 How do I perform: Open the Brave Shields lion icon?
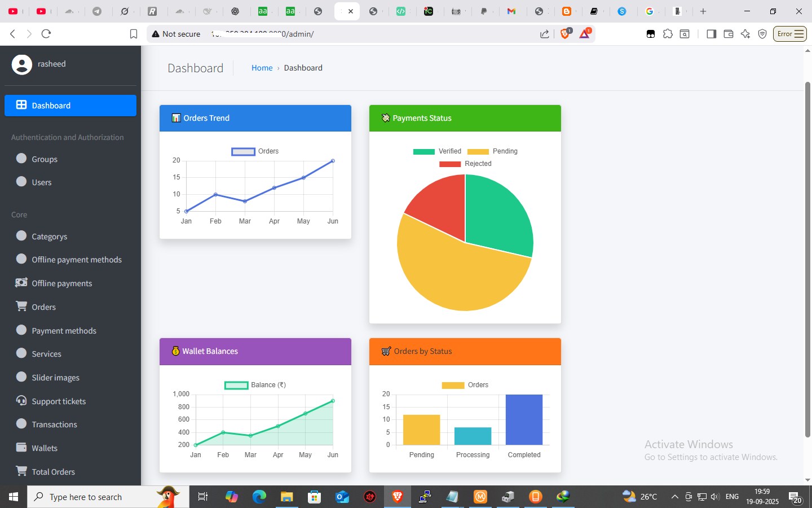[565, 33]
